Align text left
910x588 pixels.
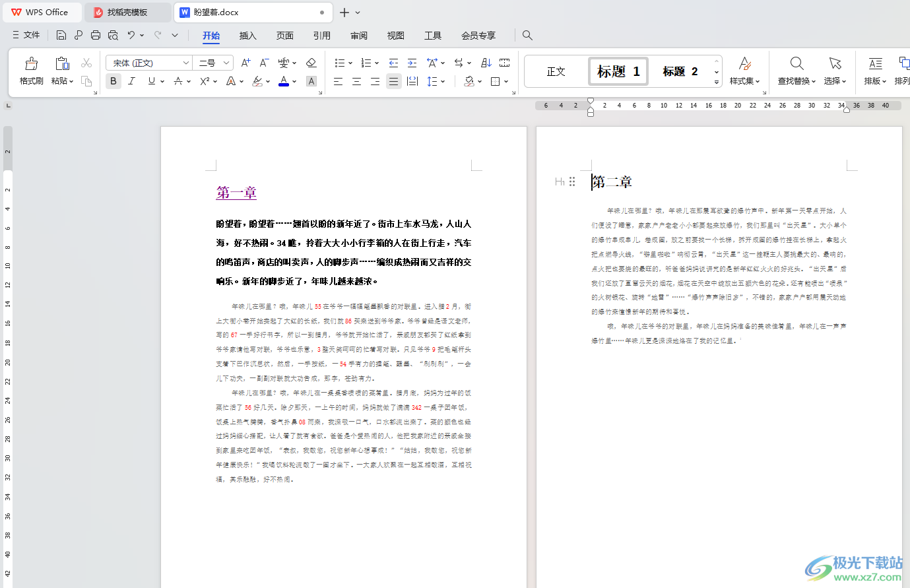coord(338,81)
